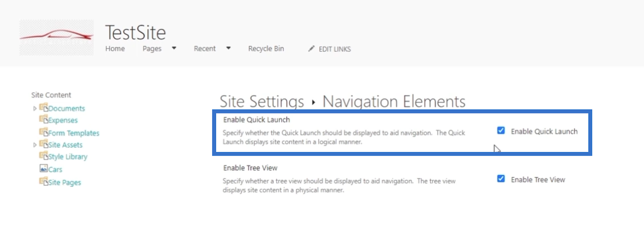Click the Documents folder icon
This screenshot has width=644, height=245.
coord(43,107)
